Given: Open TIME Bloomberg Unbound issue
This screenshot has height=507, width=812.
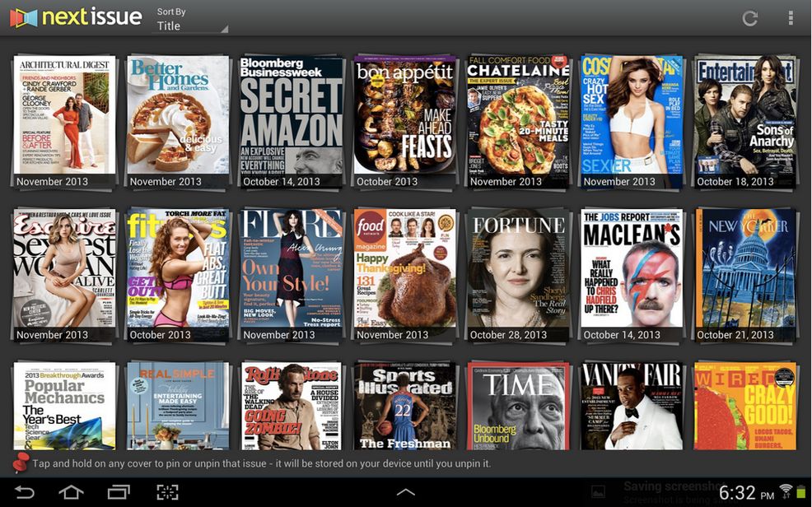Looking at the screenshot, I should point(518,406).
